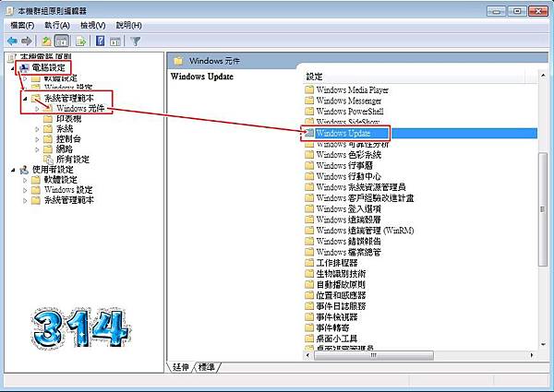Click the 設定 column header
This screenshot has width=554, height=392.
pyautogui.click(x=414, y=77)
